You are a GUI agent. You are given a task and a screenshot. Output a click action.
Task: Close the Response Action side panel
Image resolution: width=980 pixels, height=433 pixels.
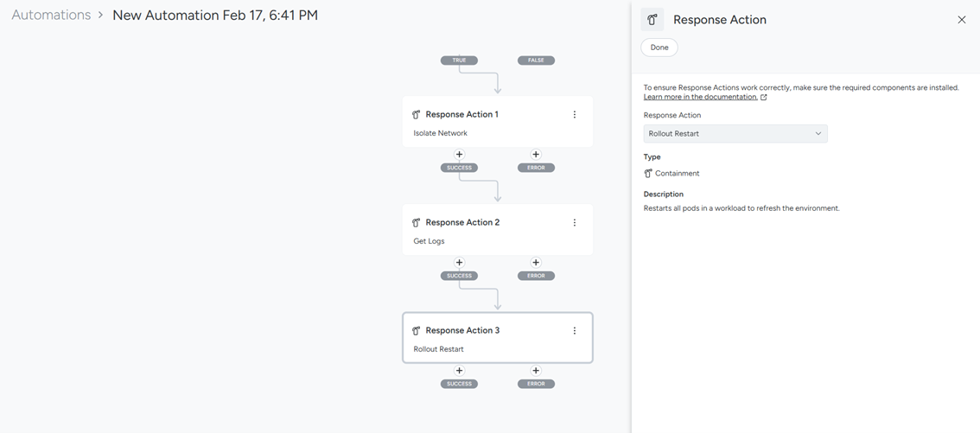tap(961, 20)
